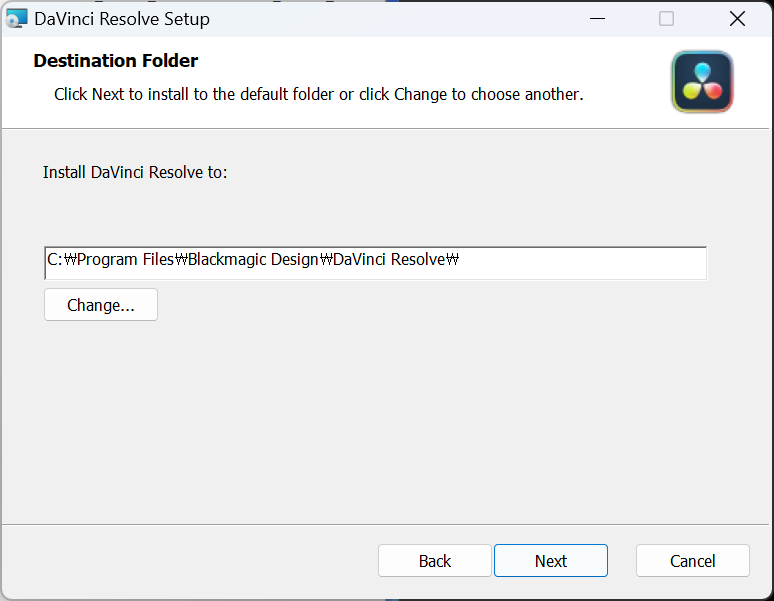
Task: Click the Next button to continue
Action: (550, 561)
